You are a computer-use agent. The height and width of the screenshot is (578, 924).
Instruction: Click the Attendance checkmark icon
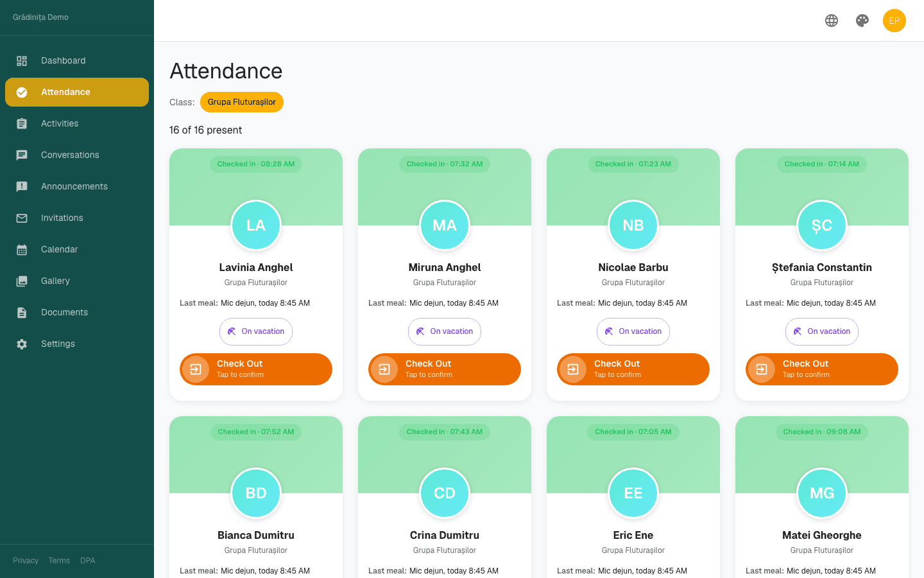[x=22, y=92]
